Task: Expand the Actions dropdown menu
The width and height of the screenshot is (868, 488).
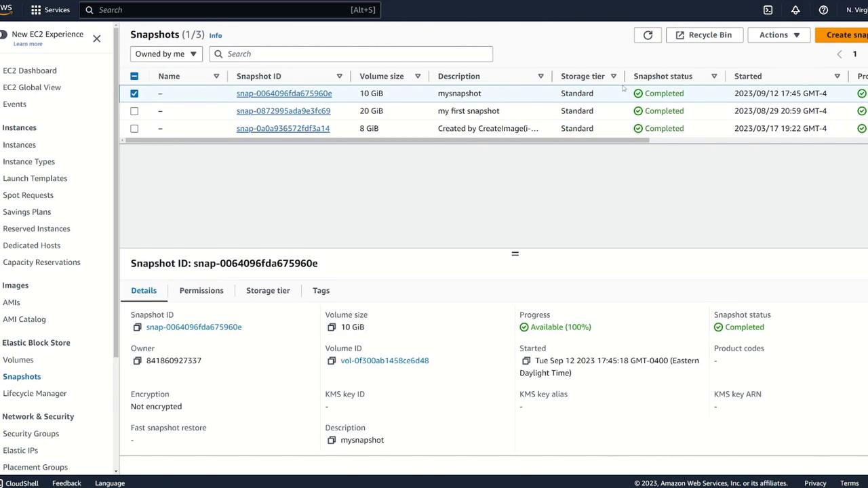Action: pos(778,35)
